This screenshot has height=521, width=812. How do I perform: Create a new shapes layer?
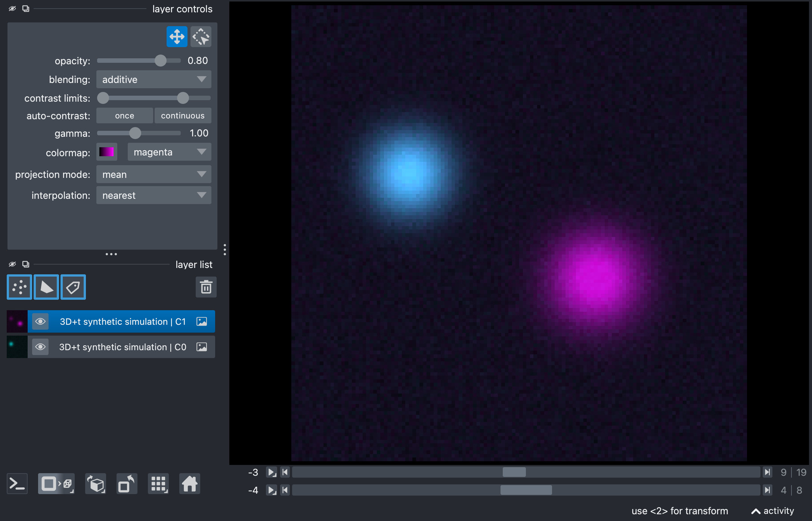tap(46, 287)
